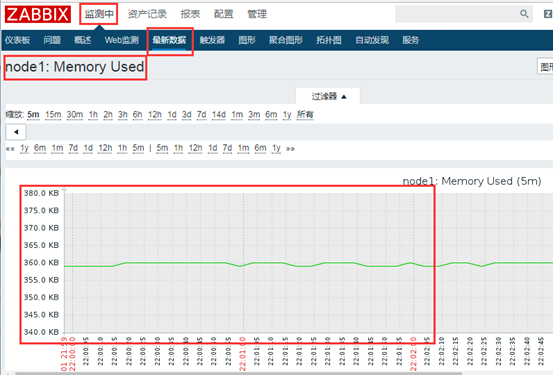Click the ZABBIX logo

click(x=38, y=14)
